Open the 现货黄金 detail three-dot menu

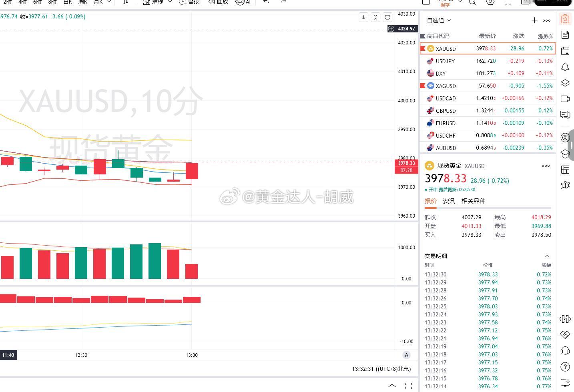click(546, 166)
